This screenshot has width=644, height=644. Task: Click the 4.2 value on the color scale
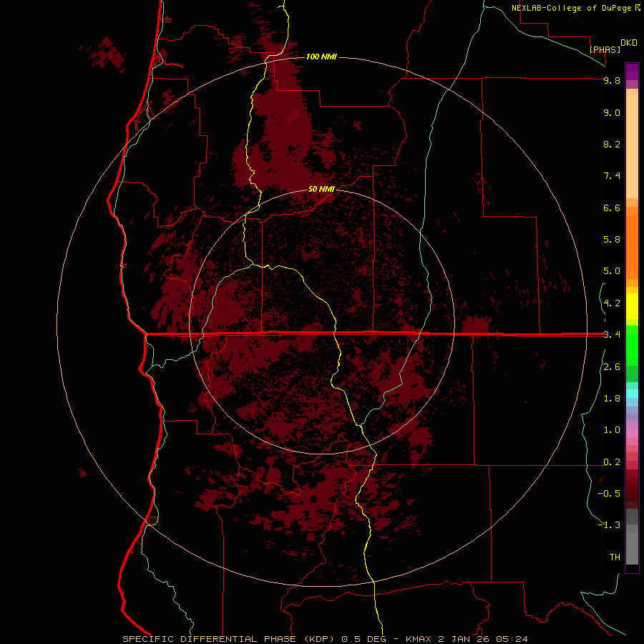pos(612,303)
